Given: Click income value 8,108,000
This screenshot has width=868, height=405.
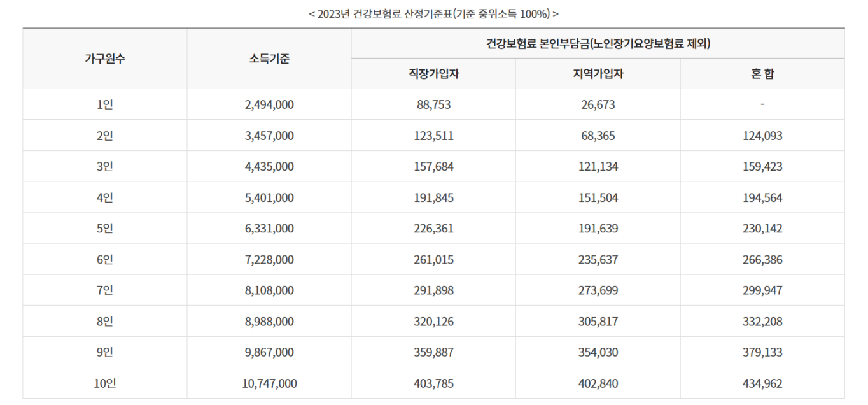Looking at the screenshot, I should 269,290.
